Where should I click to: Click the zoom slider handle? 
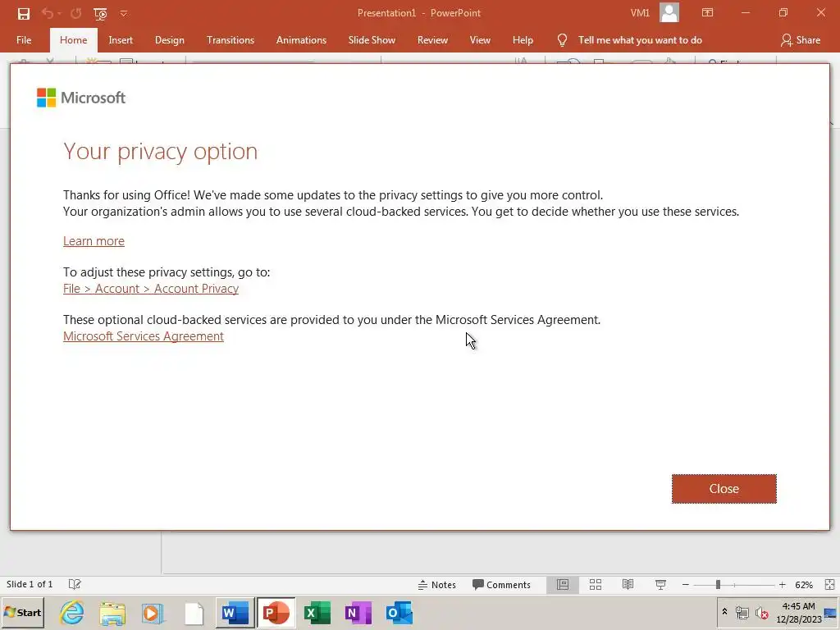718,584
